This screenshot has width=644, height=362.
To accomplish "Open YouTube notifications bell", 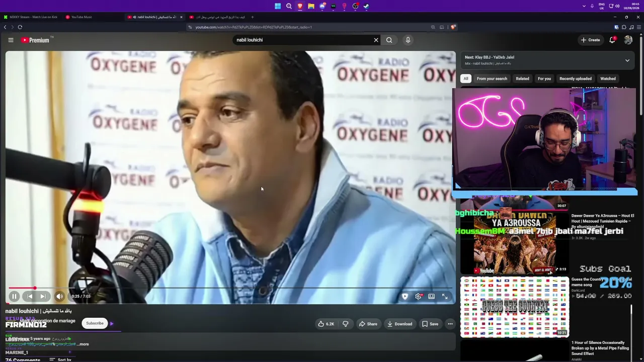I will (x=612, y=40).
